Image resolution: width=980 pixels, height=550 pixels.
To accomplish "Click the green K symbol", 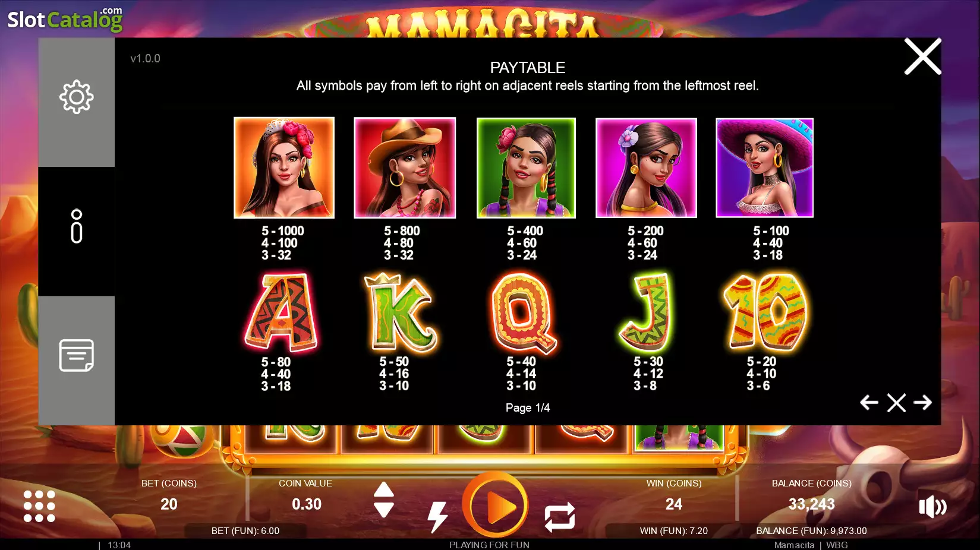I will 401,312.
